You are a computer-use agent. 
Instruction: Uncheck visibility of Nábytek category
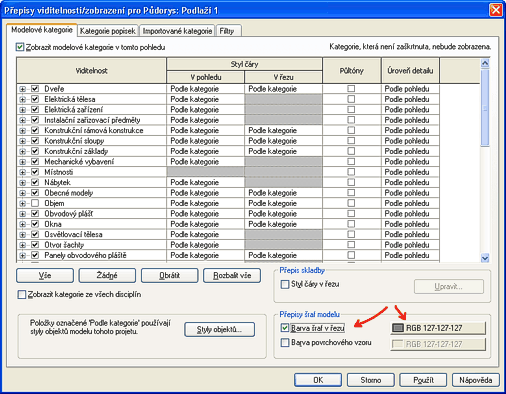pyautogui.click(x=35, y=182)
